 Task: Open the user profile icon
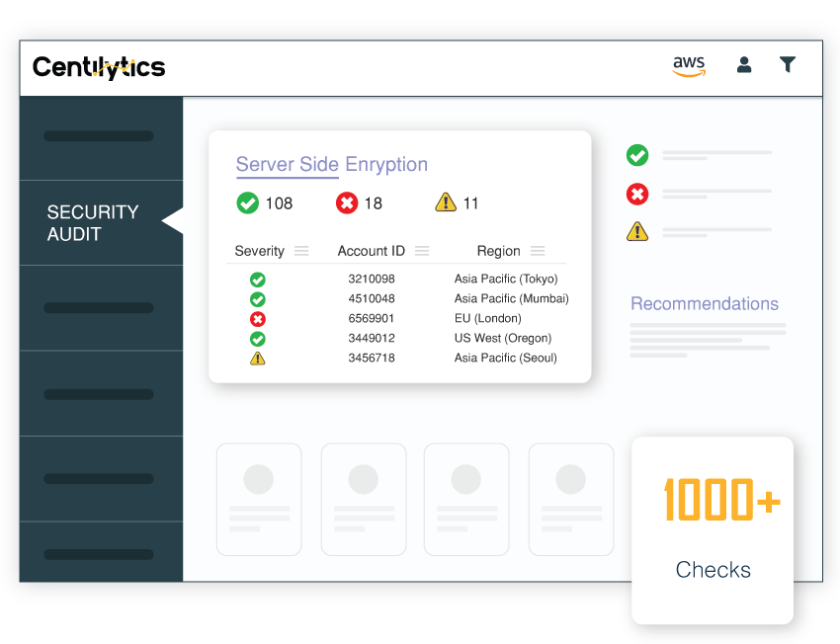[x=744, y=65]
